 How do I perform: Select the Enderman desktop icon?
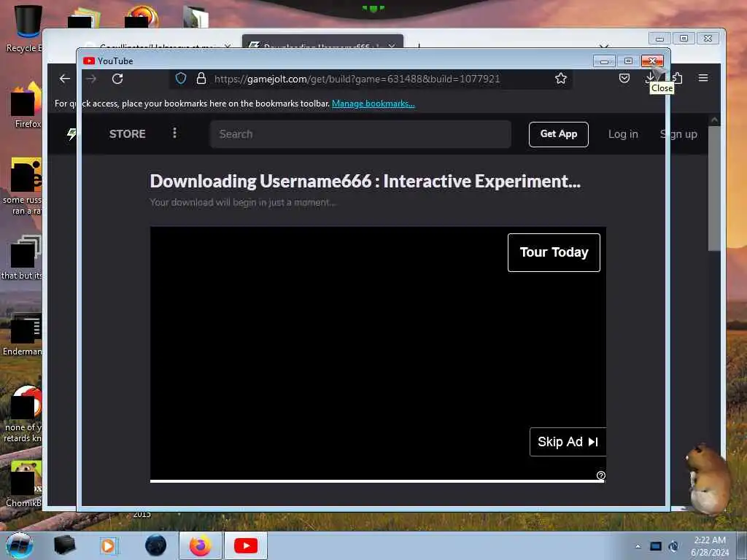[x=24, y=334]
